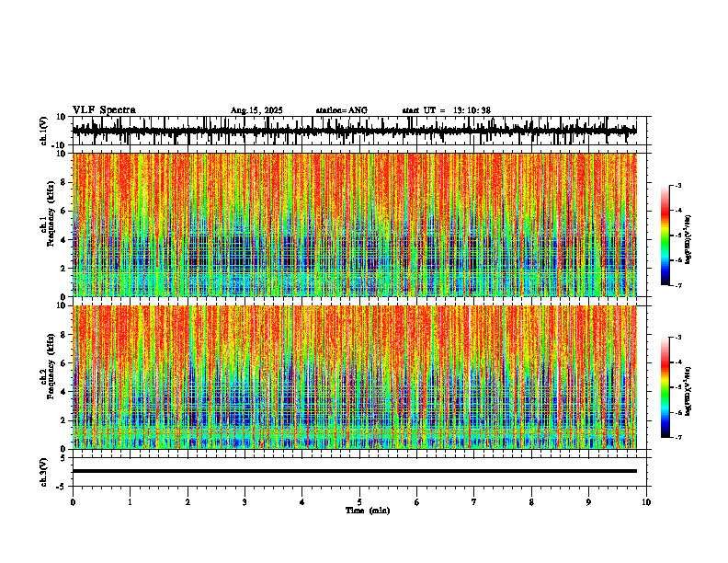Click the time axis tick label '2'
This screenshot has width=728, height=563.
pos(188,502)
